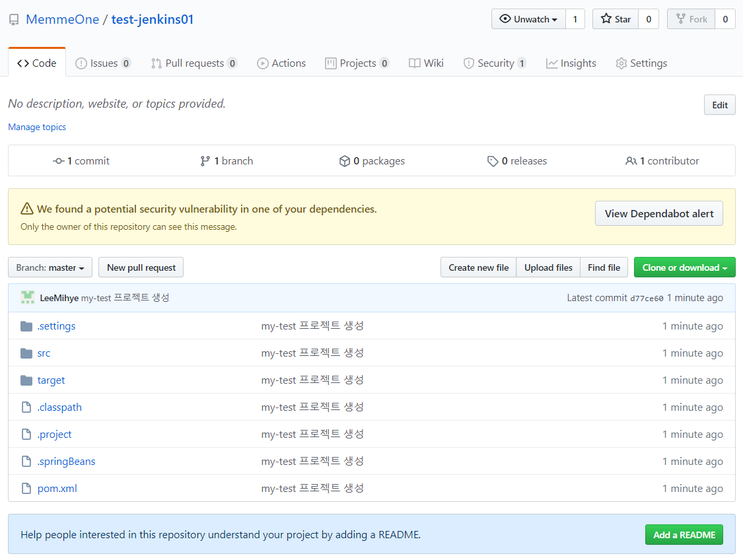This screenshot has height=560, width=743.
Task: Click Create new file button
Action: pyautogui.click(x=479, y=267)
